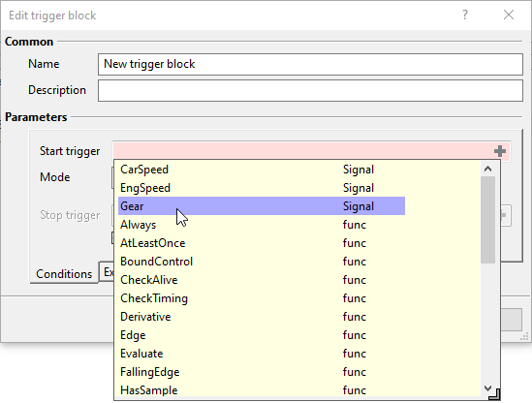Click the plus icon in Start trigger field

[499, 151]
